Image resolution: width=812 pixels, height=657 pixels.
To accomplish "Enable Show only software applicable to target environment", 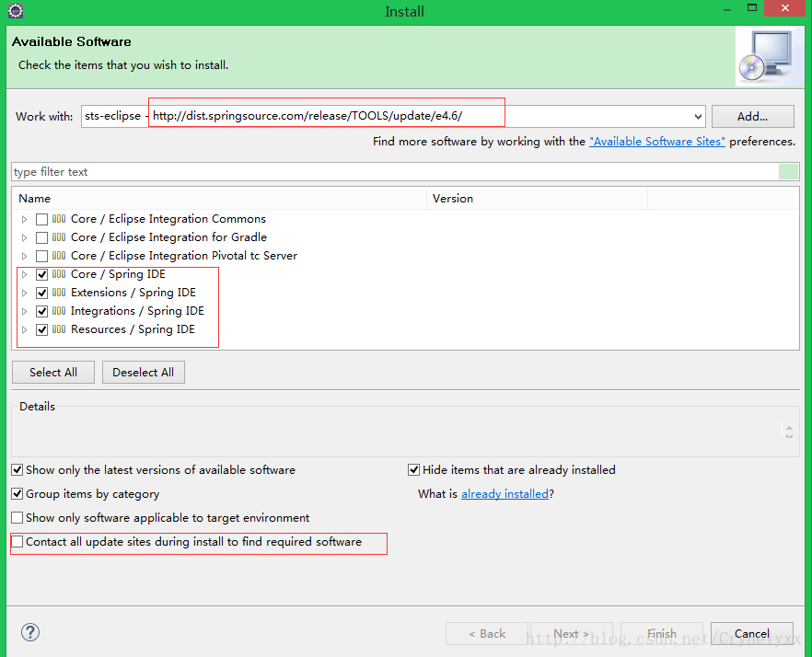I will tap(17, 518).
